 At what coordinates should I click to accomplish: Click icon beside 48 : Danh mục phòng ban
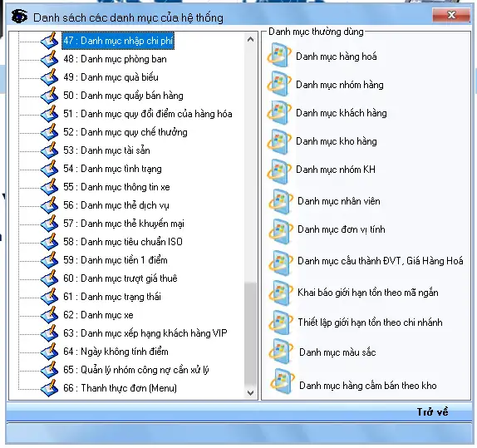[50, 59]
